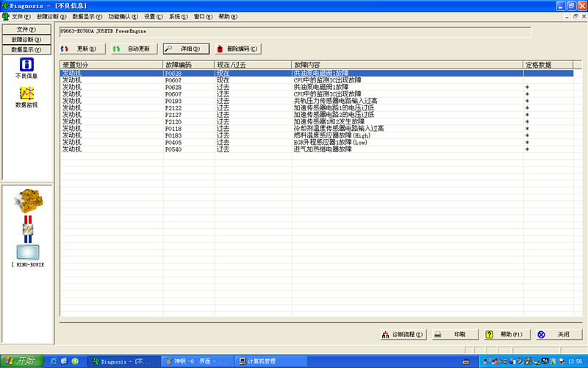The image size is (588, 368).
Task: Select fault code P0540
Action: pyautogui.click(x=173, y=149)
